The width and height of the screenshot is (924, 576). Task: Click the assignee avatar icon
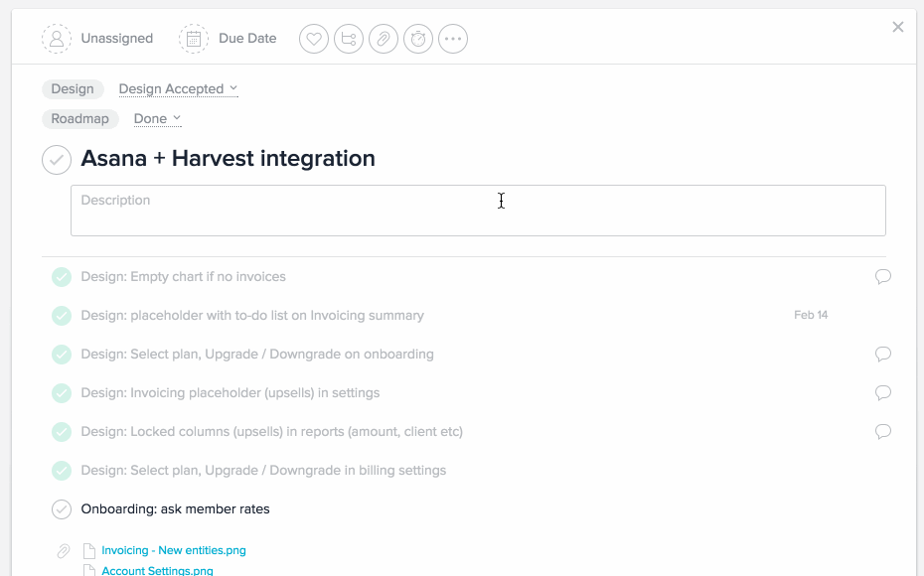pos(57,39)
